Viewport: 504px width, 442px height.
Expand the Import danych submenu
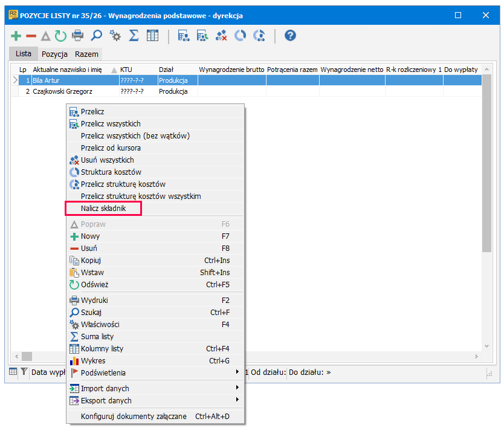pos(155,388)
